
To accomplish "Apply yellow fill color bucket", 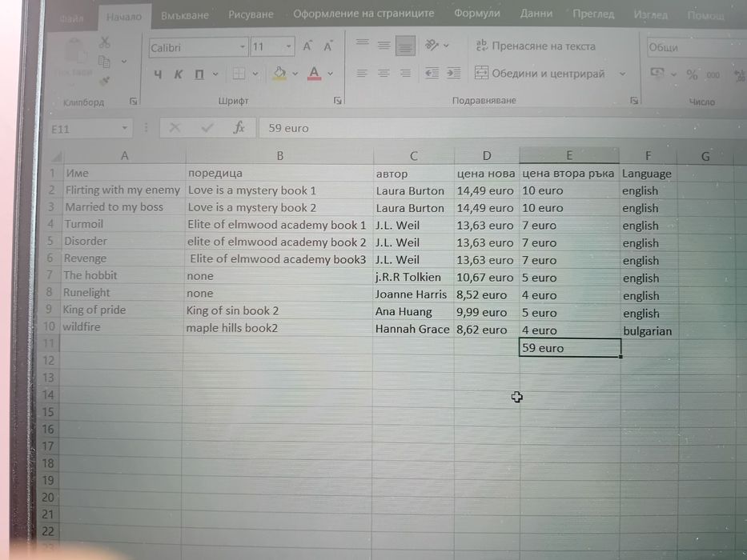I will point(279,74).
